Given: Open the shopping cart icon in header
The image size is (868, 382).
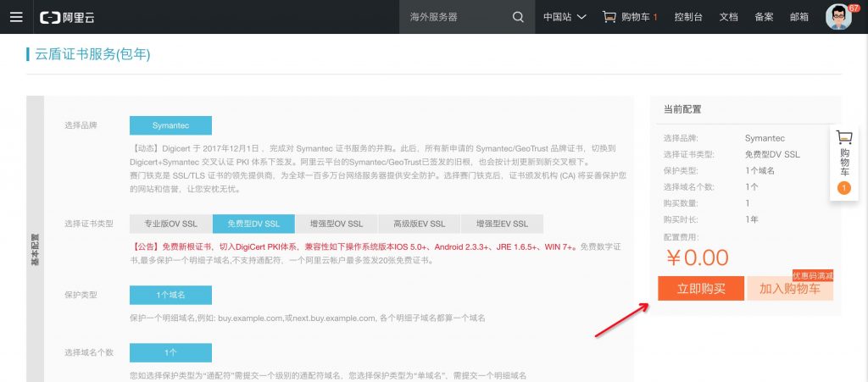Looking at the screenshot, I should click(609, 17).
